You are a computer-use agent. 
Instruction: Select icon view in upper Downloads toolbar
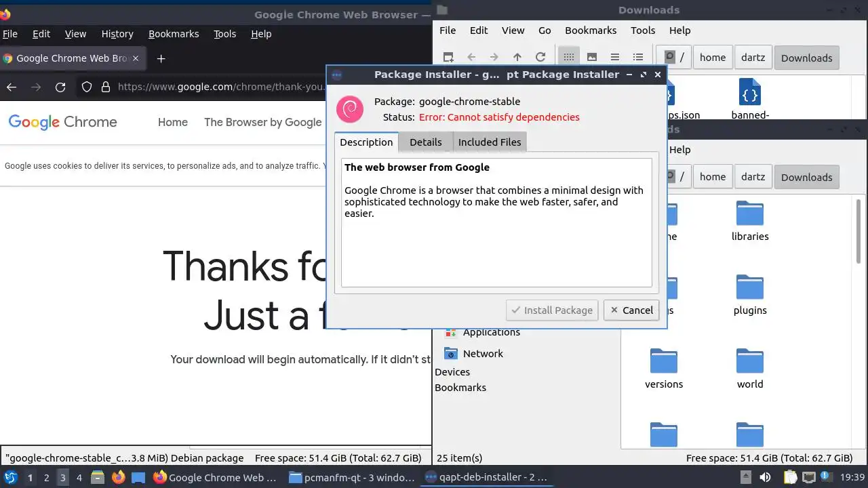[x=569, y=58]
